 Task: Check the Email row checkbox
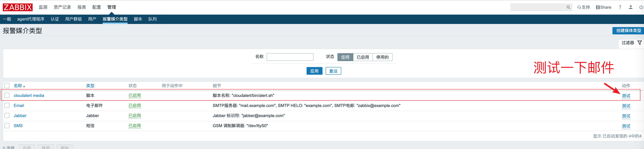coord(7,105)
